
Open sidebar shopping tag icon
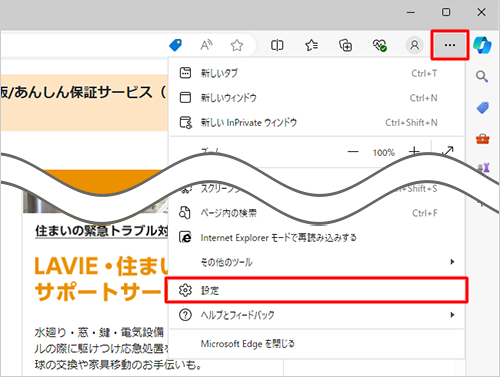[x=483, y=107]
